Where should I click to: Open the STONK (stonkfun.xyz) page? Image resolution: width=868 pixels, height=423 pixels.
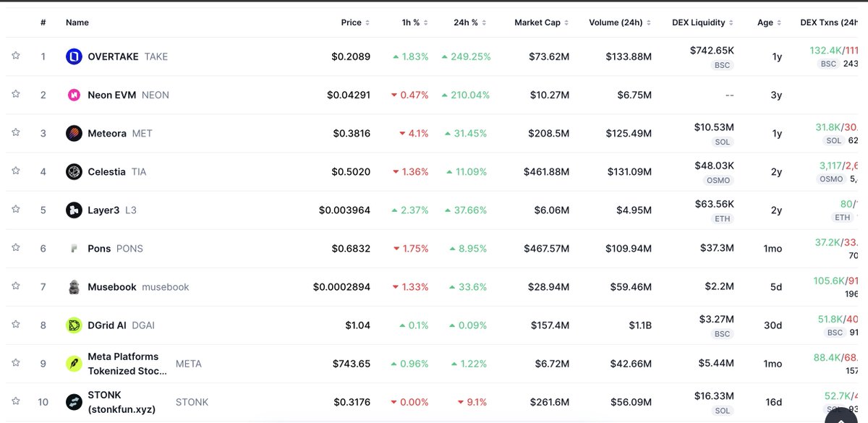(122, 402)
